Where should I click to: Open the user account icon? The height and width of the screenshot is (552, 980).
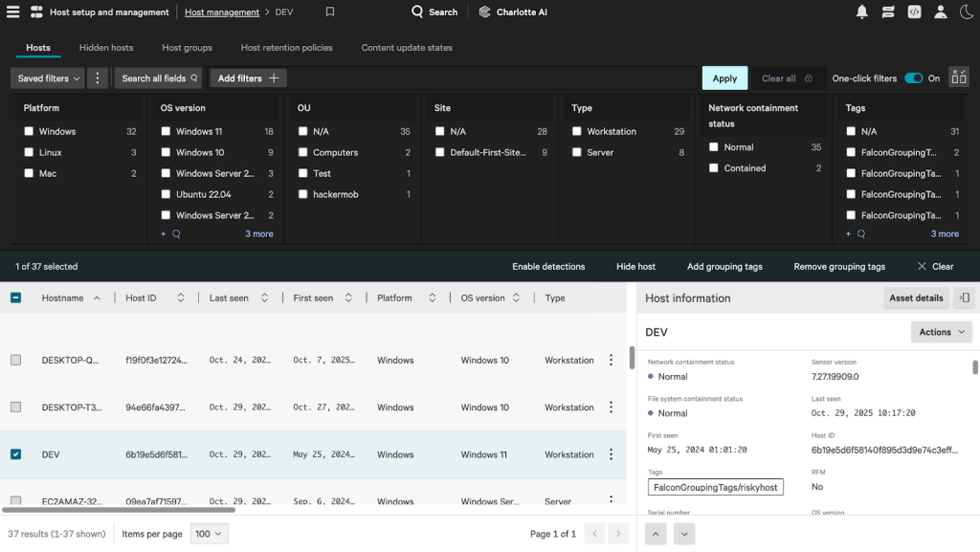click(x=940, y=11)
